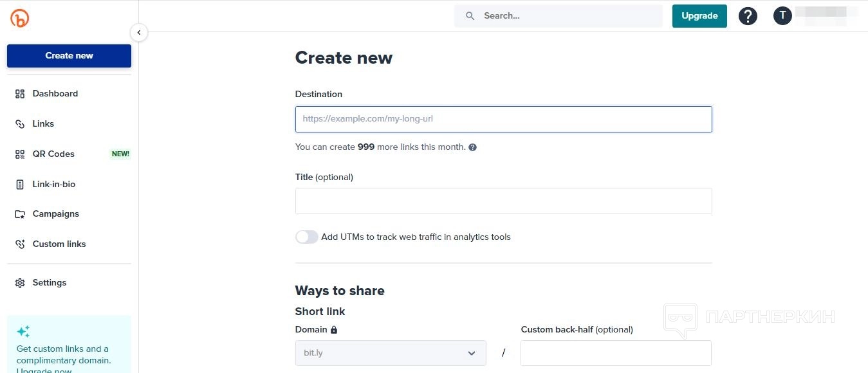Click the Destination URL field
The width and height of the screenshot is (868, 373).
coord(503,120)
